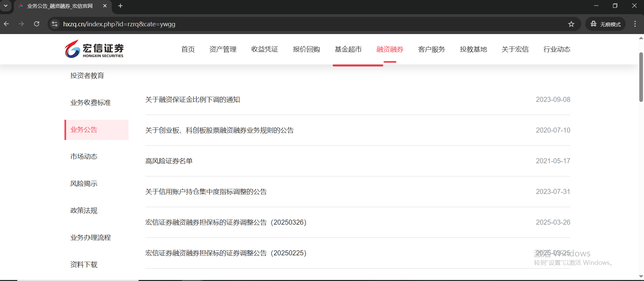The height and width of the screenshot is (281, 644).
Task: Bookmark this page with the star icon
Action: pos(571,24)
